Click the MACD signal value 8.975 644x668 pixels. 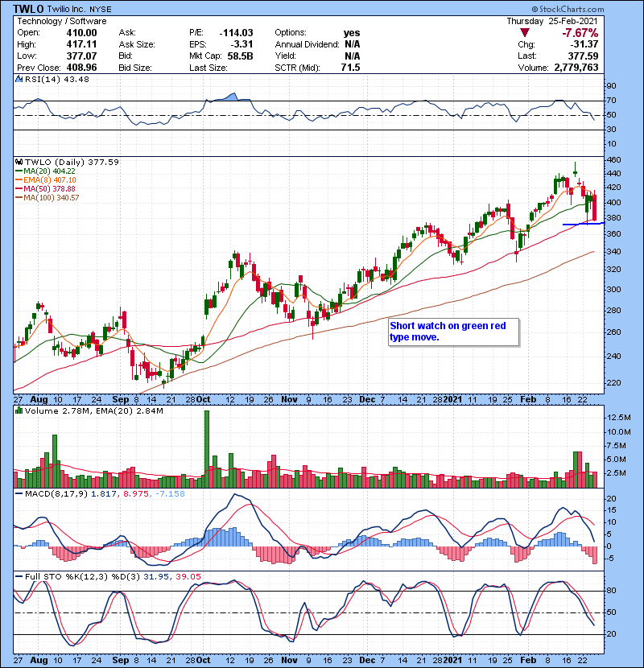pos(136,494)
